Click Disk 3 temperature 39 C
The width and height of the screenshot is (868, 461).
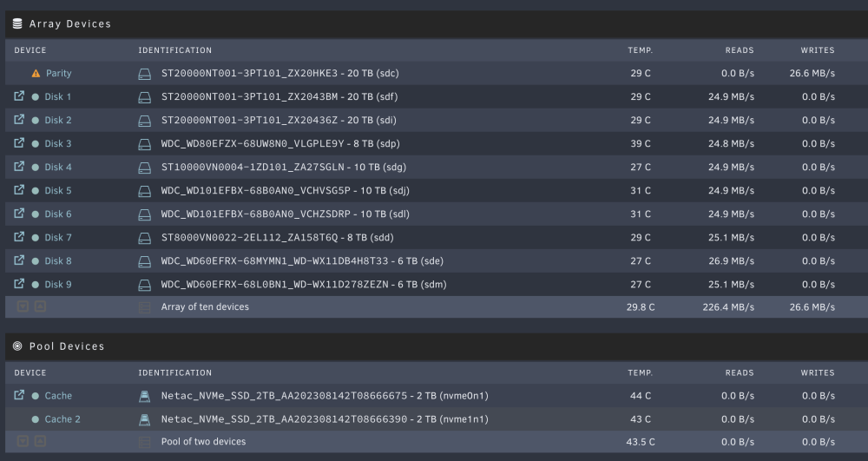pos(641,144)
